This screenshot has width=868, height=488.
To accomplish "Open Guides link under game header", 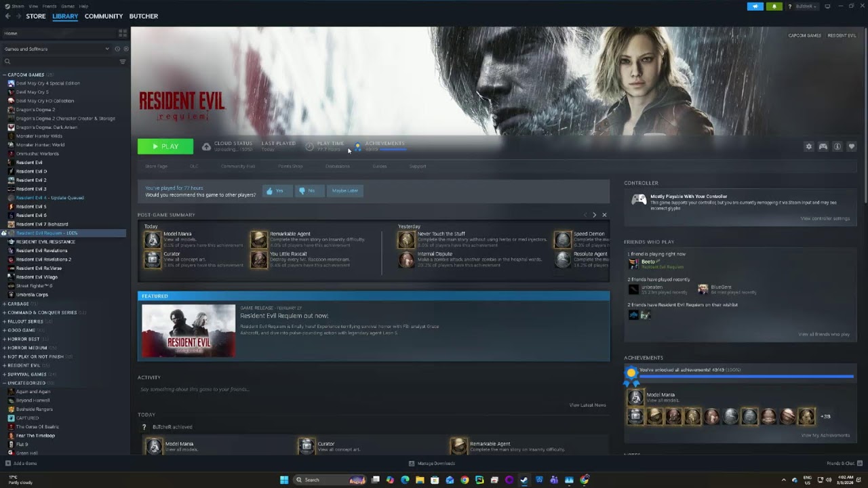I will click(380, 166).
